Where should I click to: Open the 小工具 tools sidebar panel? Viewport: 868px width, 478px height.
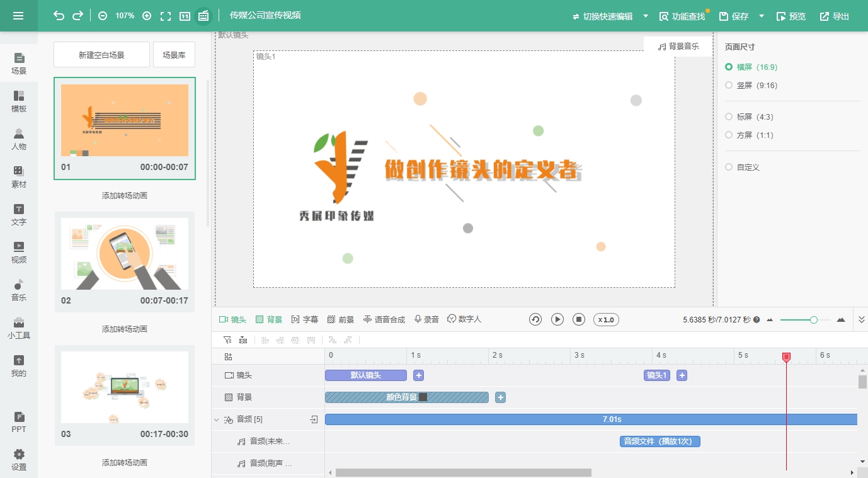(19, 328)
